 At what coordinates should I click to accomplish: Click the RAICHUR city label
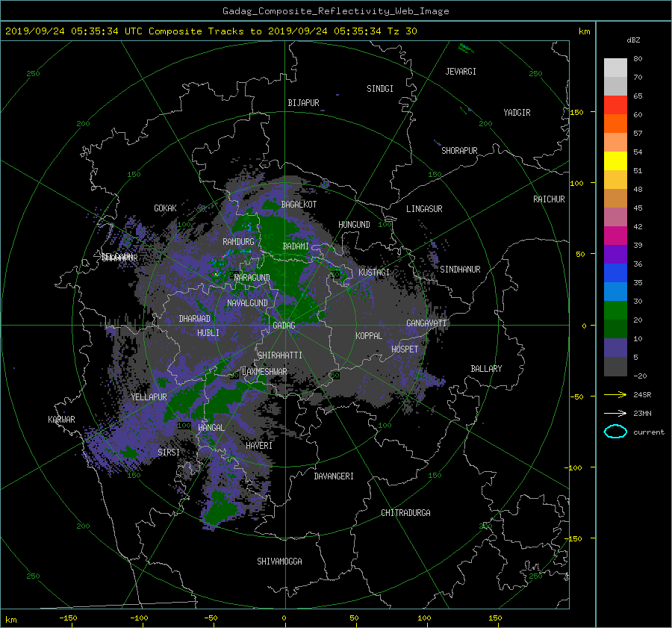click(549, 199)
